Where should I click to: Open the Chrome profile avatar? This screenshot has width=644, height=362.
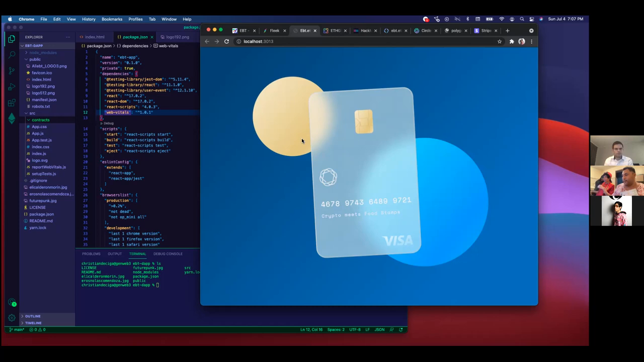coord(522,41)
